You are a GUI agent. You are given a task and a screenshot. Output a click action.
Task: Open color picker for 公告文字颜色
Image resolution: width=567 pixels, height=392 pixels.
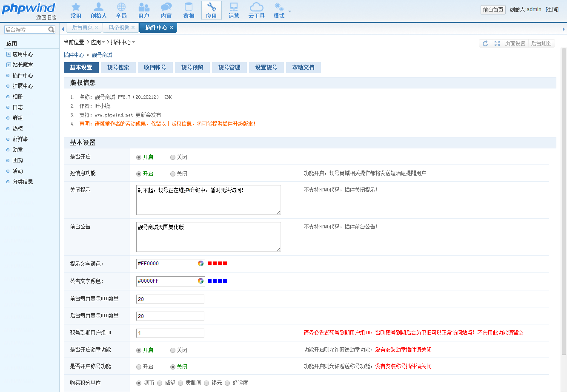[200, 281]
